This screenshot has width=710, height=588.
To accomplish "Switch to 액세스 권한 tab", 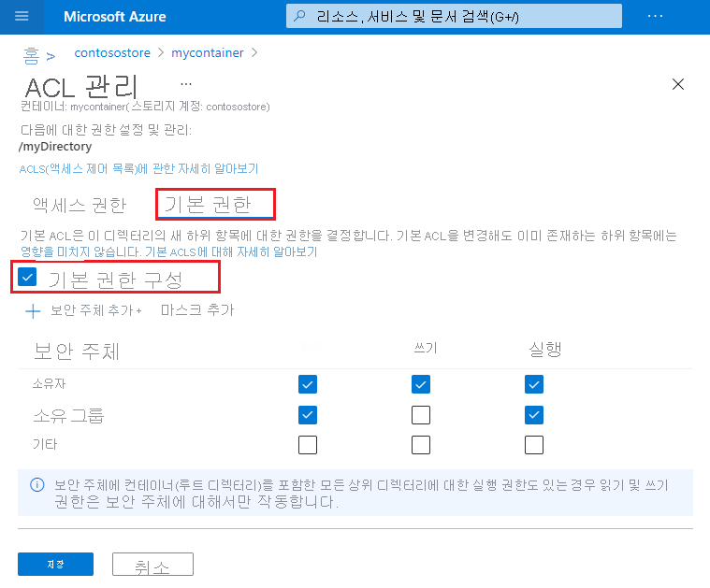I will [80, 205].
